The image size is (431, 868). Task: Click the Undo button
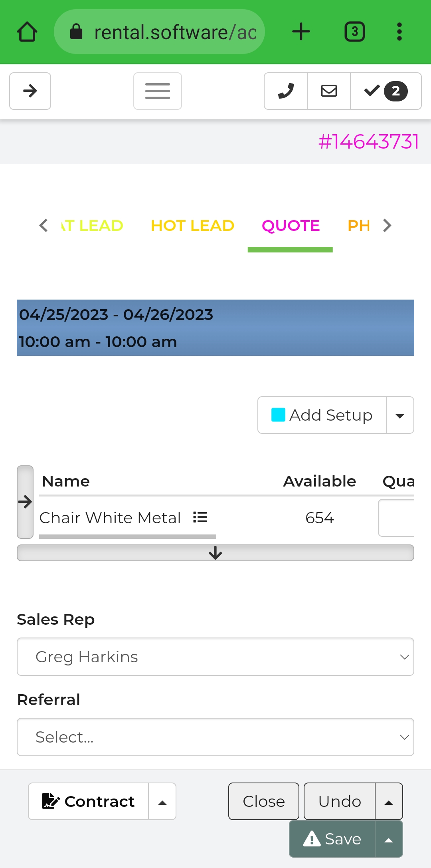coord(340,801)
